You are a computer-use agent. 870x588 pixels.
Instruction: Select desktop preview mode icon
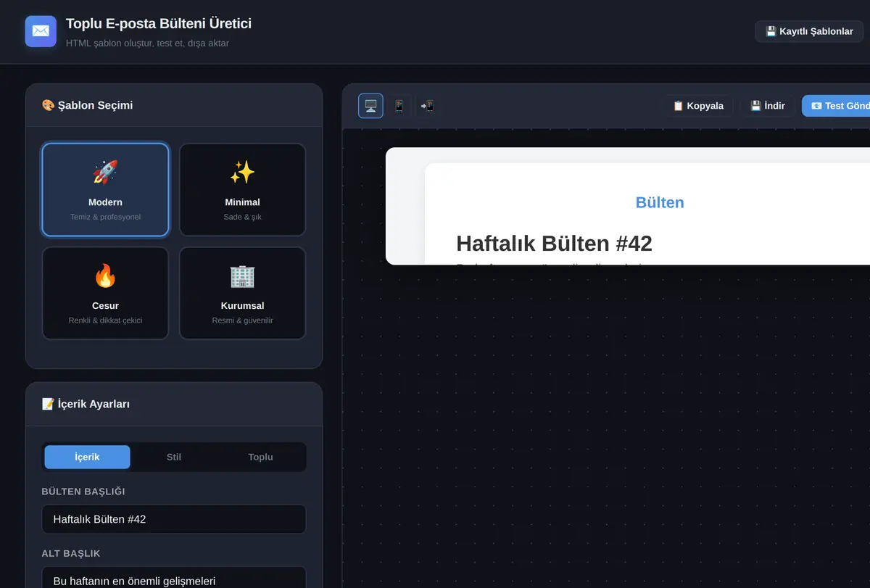point(370,106)
